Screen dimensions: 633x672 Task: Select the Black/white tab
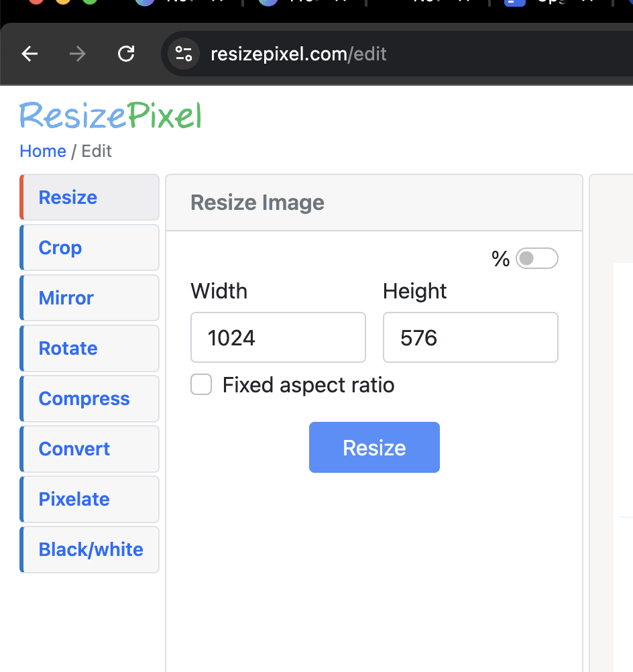coord(90,549)
